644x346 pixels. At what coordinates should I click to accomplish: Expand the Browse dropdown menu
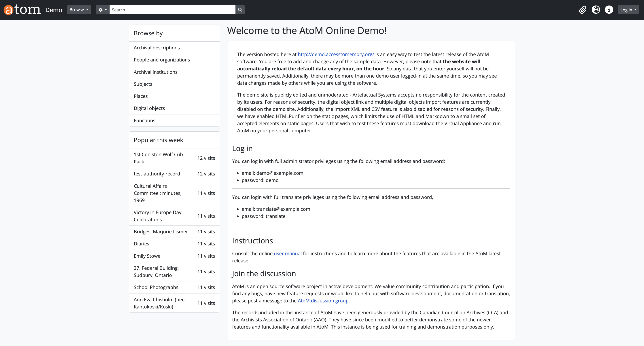click(x=79, y=10)
